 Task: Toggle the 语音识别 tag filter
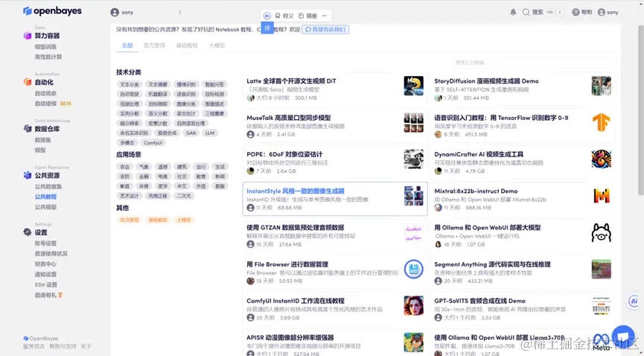(186, 94)
